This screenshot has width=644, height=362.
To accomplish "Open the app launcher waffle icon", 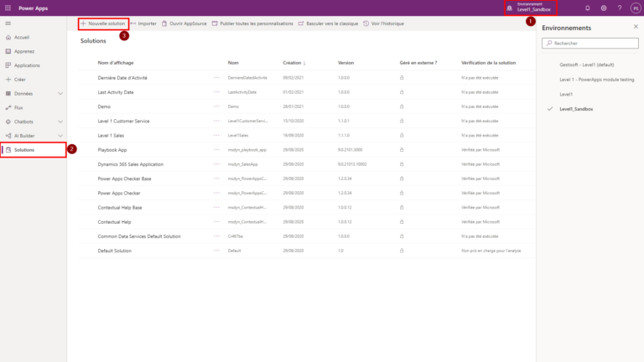I will tap(8, 8).
